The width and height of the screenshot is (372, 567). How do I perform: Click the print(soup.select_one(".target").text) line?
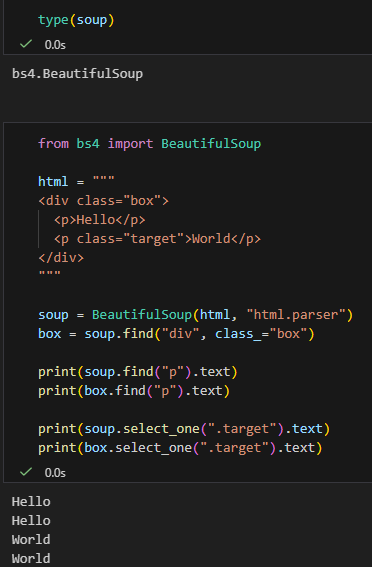(184, 429)
